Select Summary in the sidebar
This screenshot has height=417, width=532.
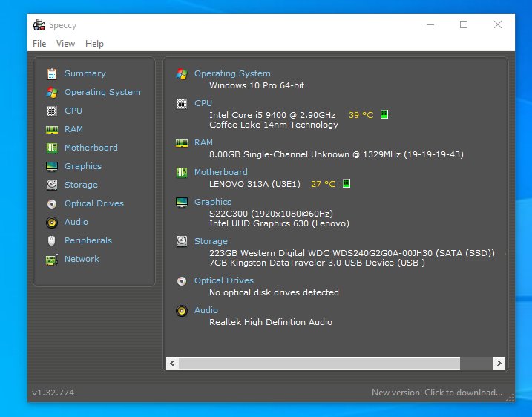click(x=85, y=73)
